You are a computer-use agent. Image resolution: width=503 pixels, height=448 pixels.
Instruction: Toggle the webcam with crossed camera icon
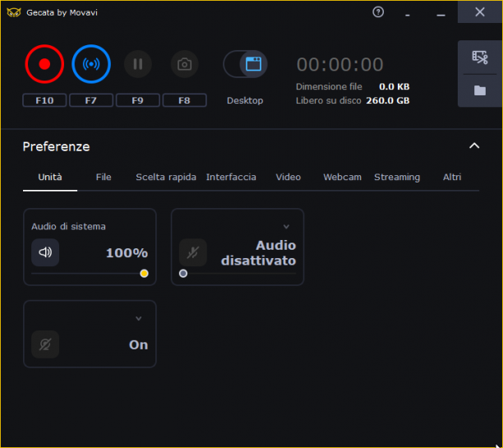(45, 344)
